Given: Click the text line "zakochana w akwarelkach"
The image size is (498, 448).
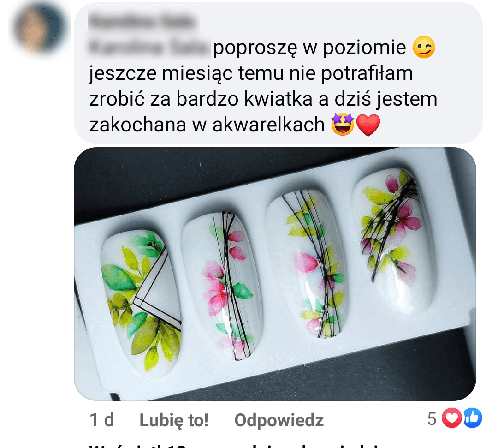Looking at the screenshot, I should 207,124.
